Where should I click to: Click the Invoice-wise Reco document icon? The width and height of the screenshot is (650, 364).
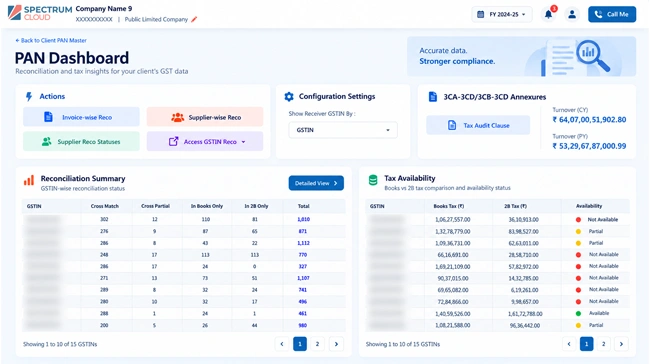48,117
